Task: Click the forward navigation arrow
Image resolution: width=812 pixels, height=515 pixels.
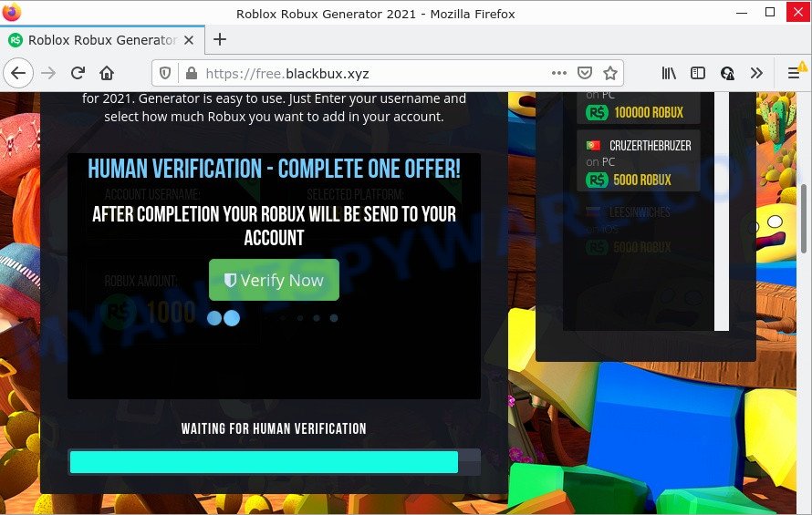Action: 48,74
